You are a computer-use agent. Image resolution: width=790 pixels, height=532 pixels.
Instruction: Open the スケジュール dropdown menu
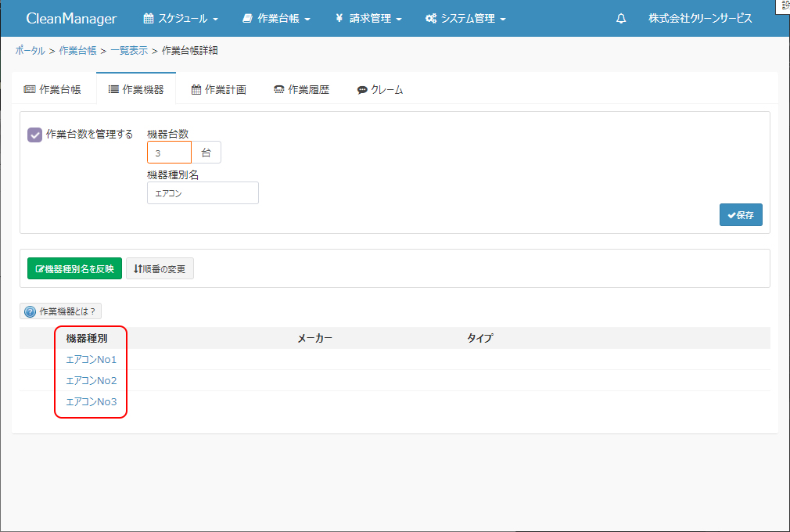pos(181,18)
